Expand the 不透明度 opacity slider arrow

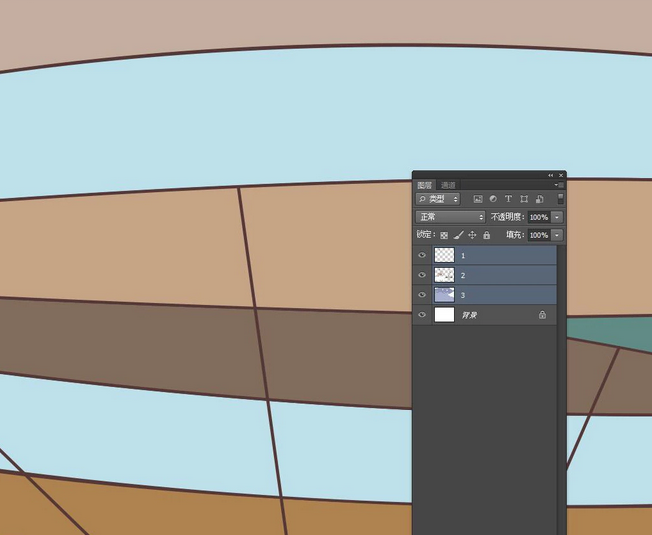tap(557, 217)
